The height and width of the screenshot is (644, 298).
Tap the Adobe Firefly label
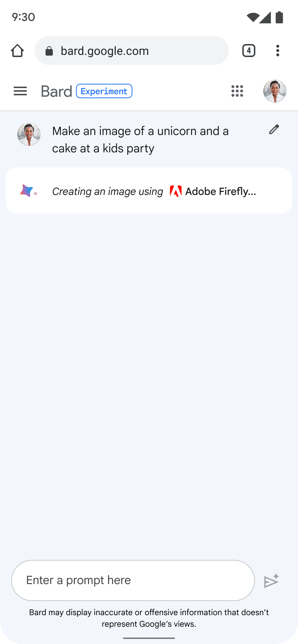click(x=220, y=192)
